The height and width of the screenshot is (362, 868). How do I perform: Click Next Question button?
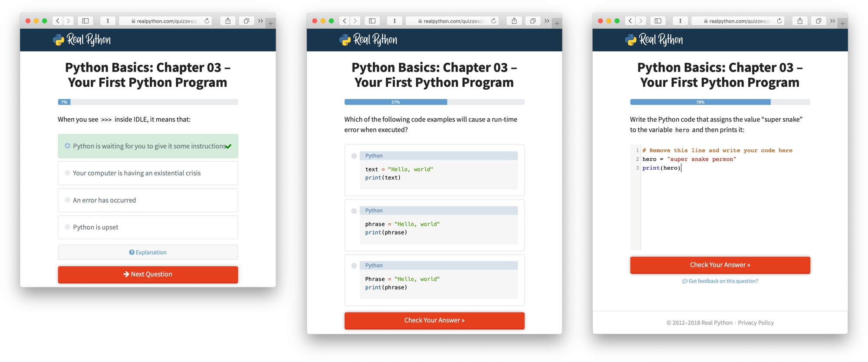click(x=148, y=274)
